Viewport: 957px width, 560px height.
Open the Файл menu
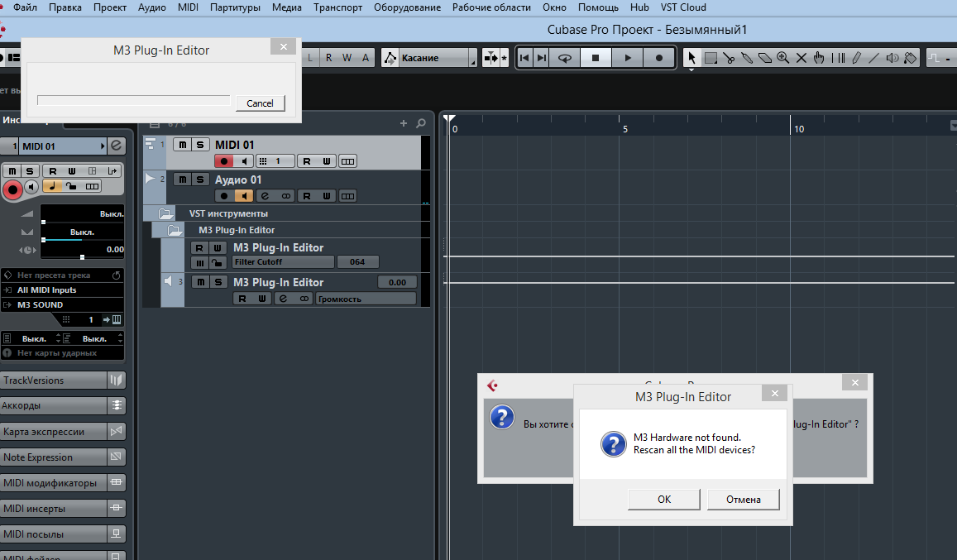click(25, 7)
